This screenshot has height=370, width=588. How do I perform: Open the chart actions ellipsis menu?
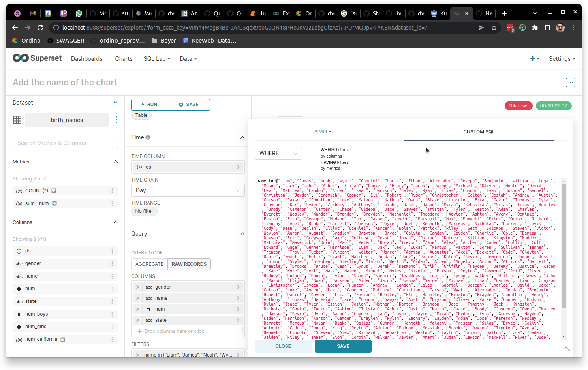point(570,82)
